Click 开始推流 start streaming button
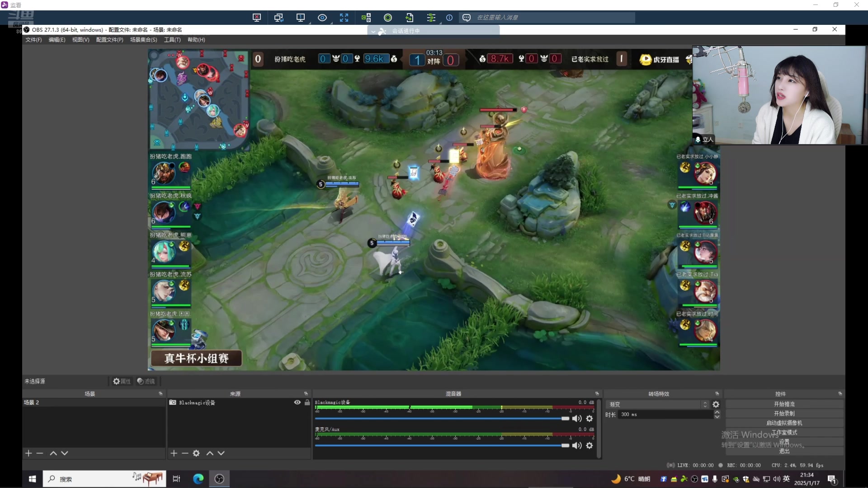868x488 pixels. pyautogui.click(x=784, y=404)
